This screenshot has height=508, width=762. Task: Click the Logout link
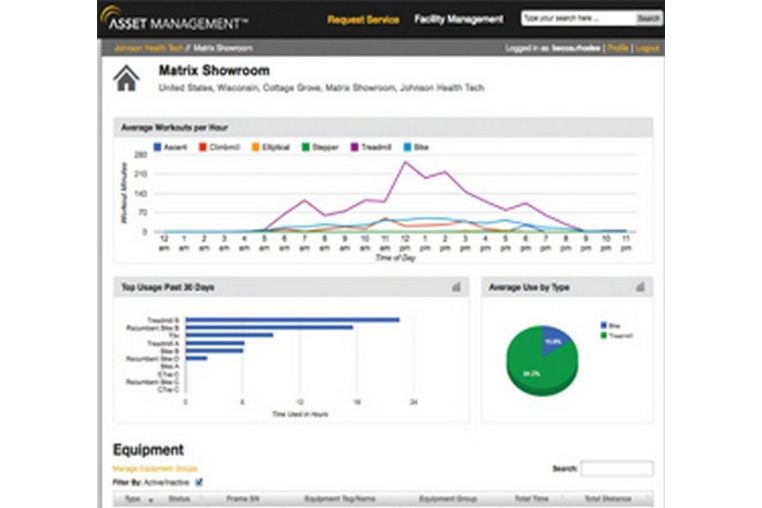tap(647, 48)
